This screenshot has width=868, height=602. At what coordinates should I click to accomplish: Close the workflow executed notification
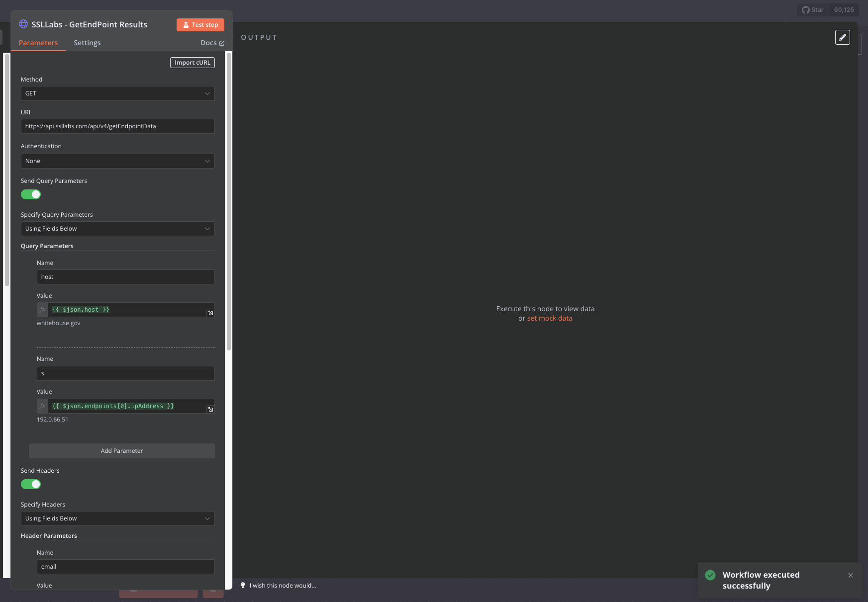click(851, 575)
